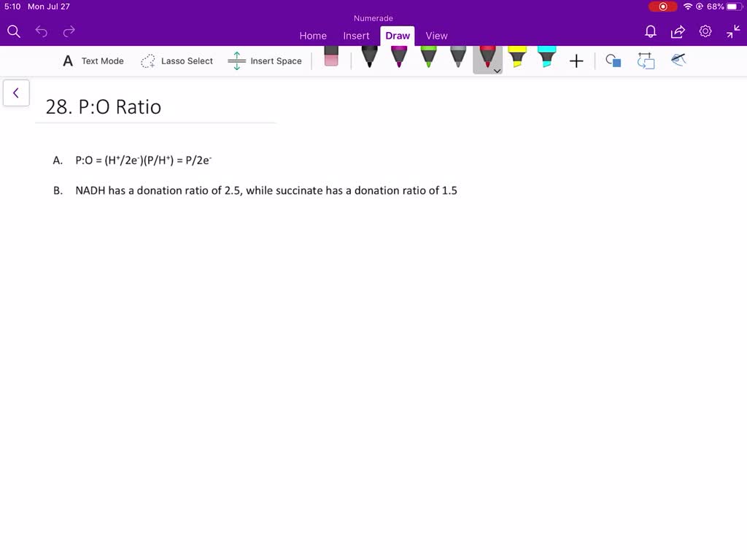Image resolution: width=747 pixels, height=560 pixels.
Task: Open Settings with the gear icon
Action: tap(705, 31)
